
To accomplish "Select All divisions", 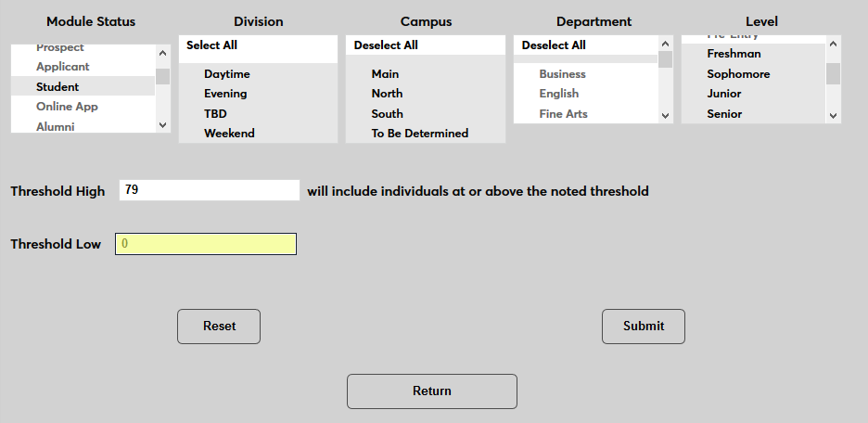I will point(211,45).
